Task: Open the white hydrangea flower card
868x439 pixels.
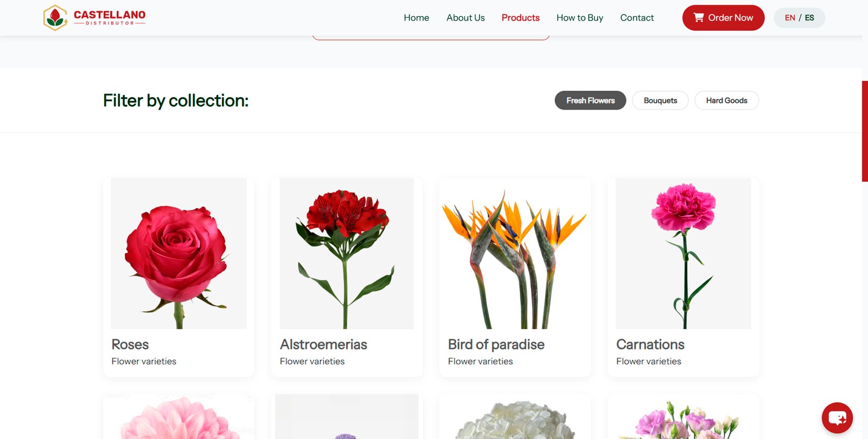Action: (x=515, y=417)
